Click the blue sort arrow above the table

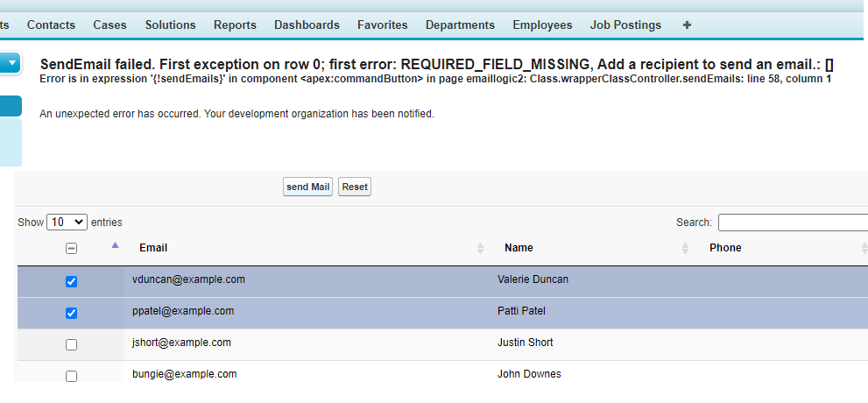click(x=115, y=245)
